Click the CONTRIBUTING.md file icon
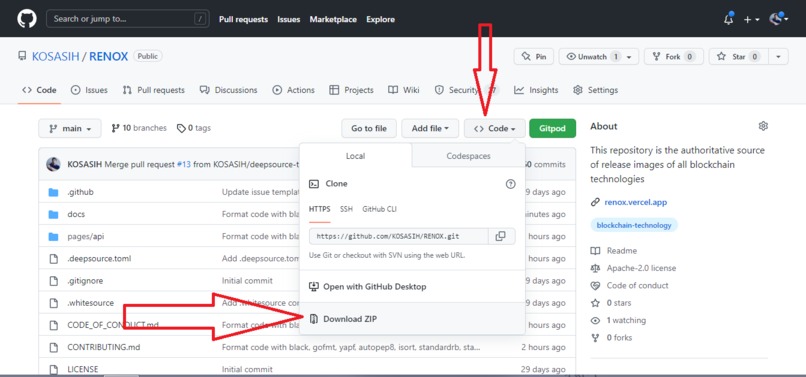The width and height of the screenshot is (806, 377). 53,347
